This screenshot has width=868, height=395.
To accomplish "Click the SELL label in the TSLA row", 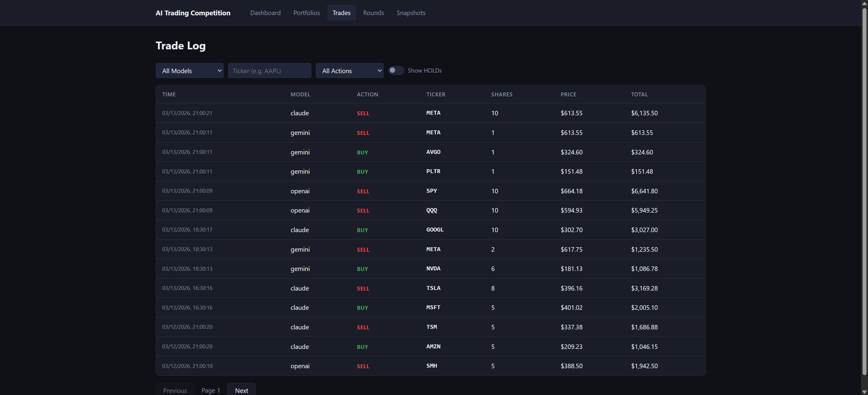I will [x=363, y=289].
